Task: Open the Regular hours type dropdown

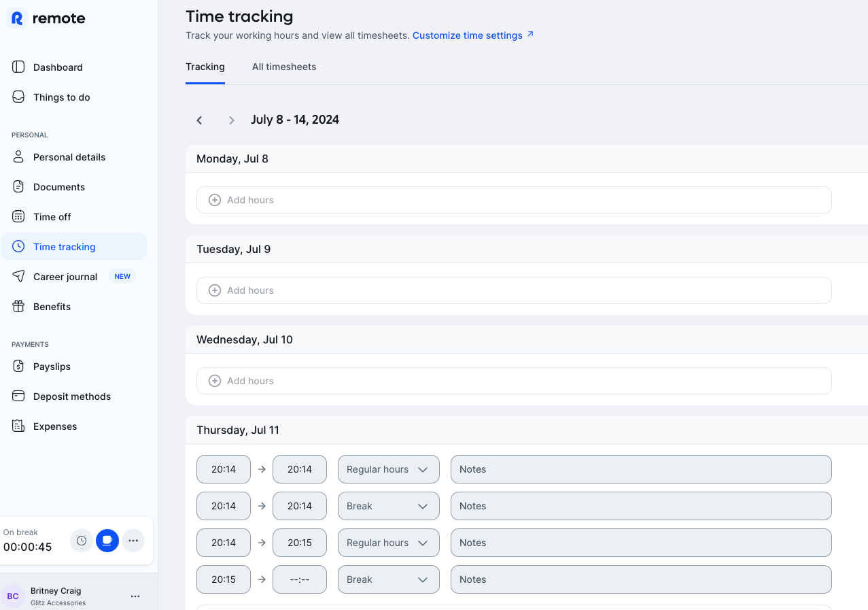Action: pos(388,469)
